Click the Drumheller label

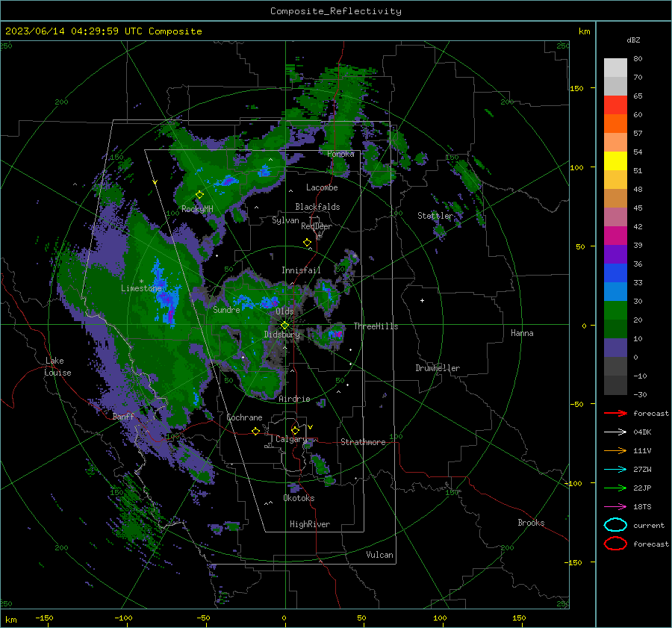(x=438, y=368)
